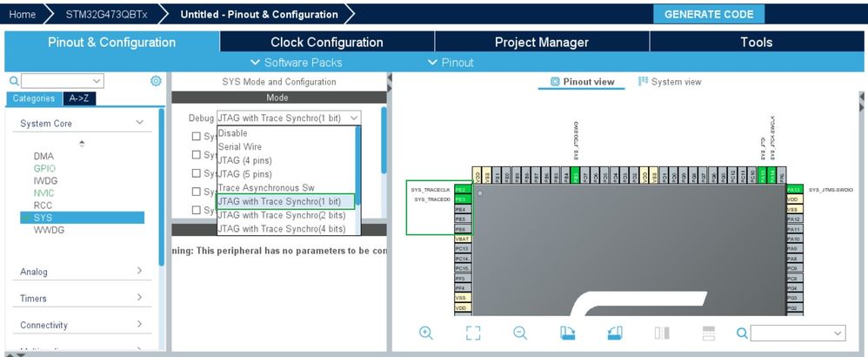The width and height of the screenshot is (868, 357).
Task: Click the pin search magnifier icon
Action: 743,333
